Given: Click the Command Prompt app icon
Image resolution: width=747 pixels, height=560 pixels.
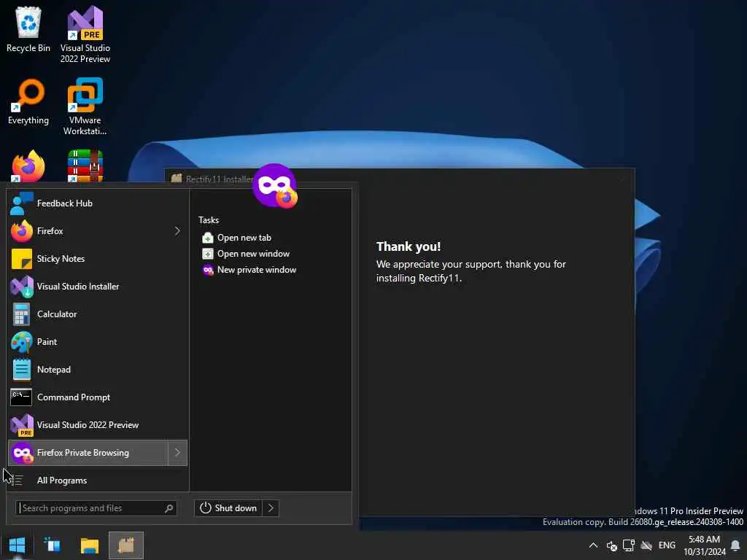Looking at the screenshot, I should tap(21, 397).
